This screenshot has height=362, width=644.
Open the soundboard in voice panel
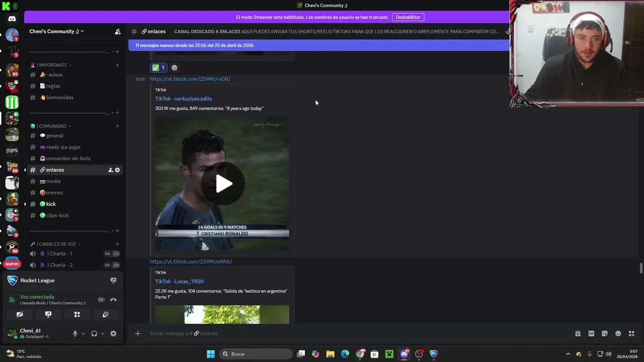pos(106,314)
